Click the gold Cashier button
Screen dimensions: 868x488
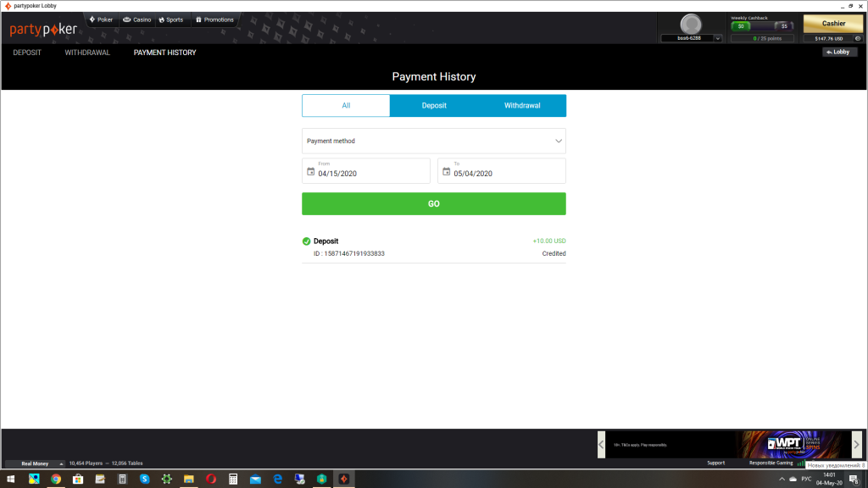[833, 24]
